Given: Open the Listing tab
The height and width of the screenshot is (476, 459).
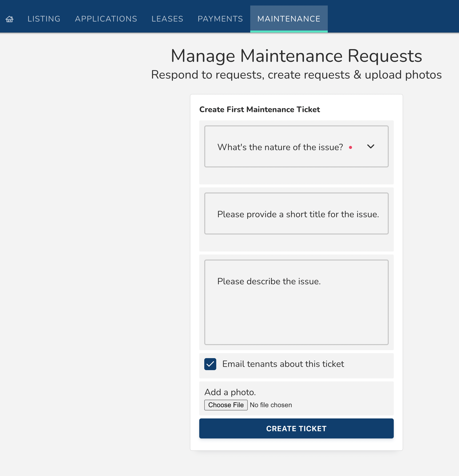Looking at the screenshot, I should point(44,19).
